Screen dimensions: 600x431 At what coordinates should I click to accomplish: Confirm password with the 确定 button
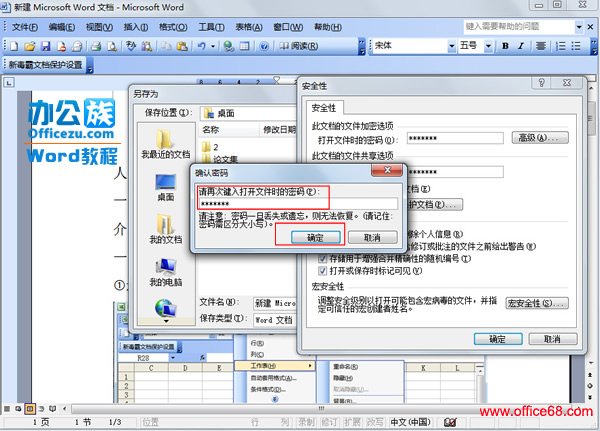315,237
